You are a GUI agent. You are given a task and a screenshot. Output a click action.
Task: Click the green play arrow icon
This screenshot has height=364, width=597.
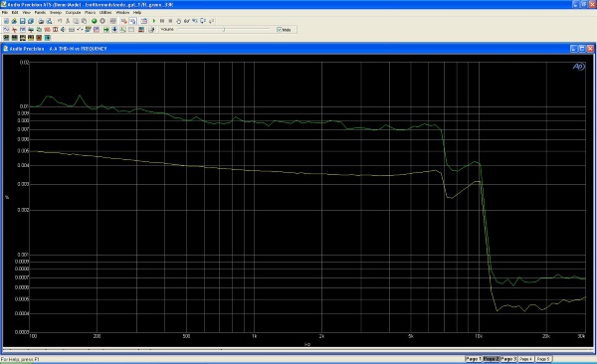[154, 21]
